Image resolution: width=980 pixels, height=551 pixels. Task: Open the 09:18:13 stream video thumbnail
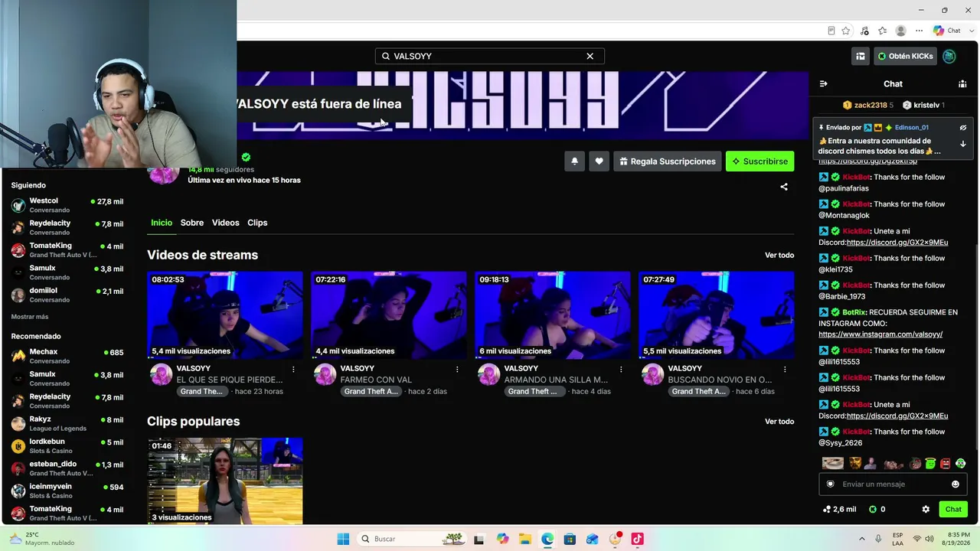(553, 315)
